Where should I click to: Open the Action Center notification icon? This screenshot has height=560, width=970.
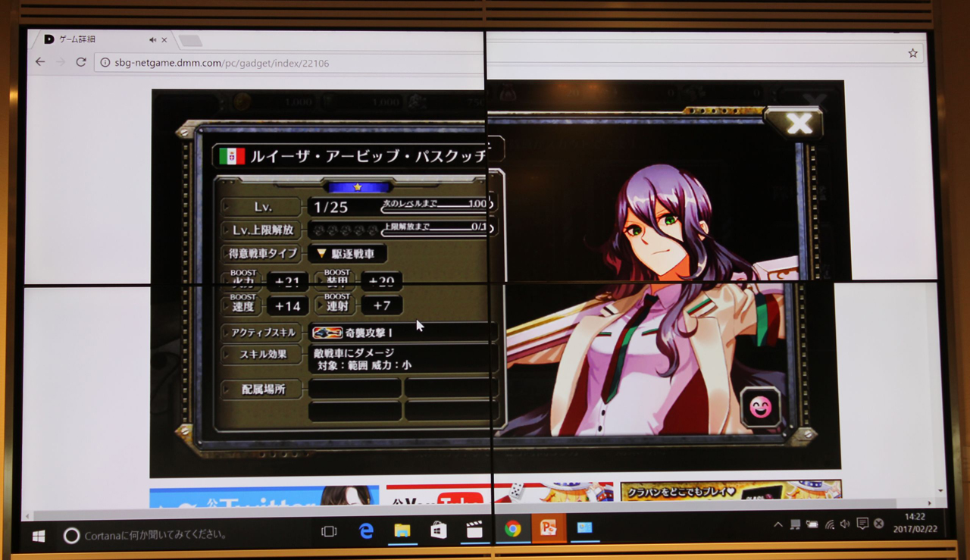(x=862, y=524)
